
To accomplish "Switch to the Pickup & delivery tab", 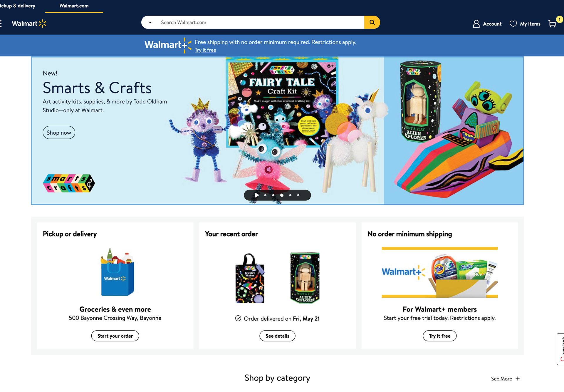I will [x=18, y=6].
